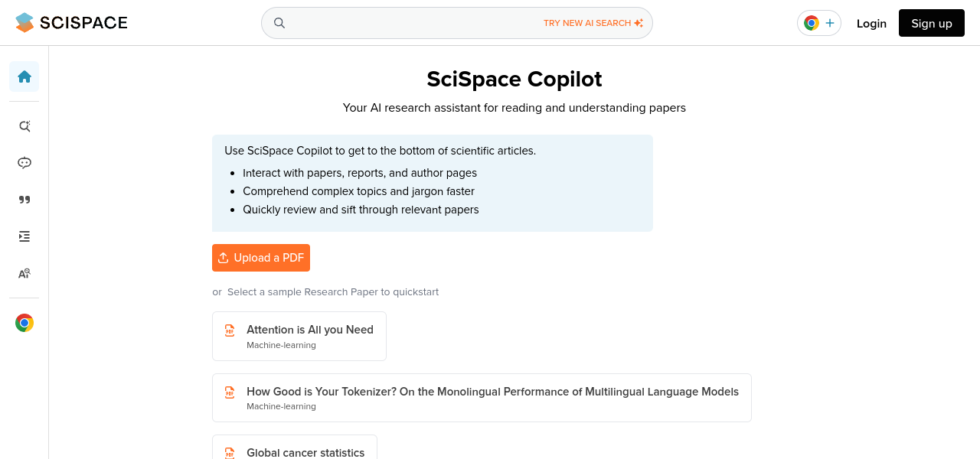Click the PDF icon beside Tokenizer paper

coord(230,392)
